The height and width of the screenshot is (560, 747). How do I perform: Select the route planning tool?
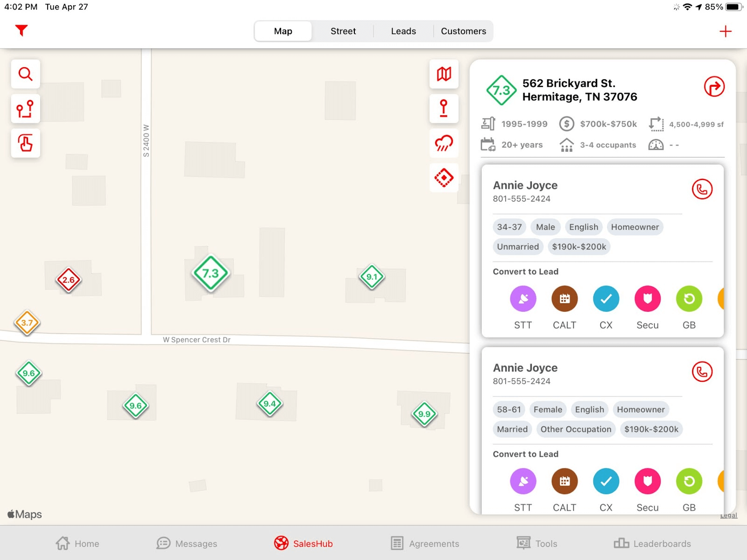(x=25, y=109)
